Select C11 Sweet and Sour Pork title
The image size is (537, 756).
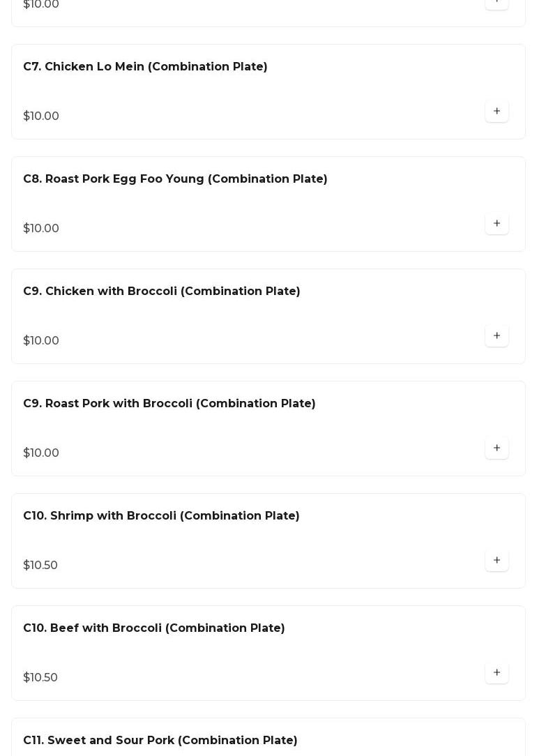pos(160,741)
